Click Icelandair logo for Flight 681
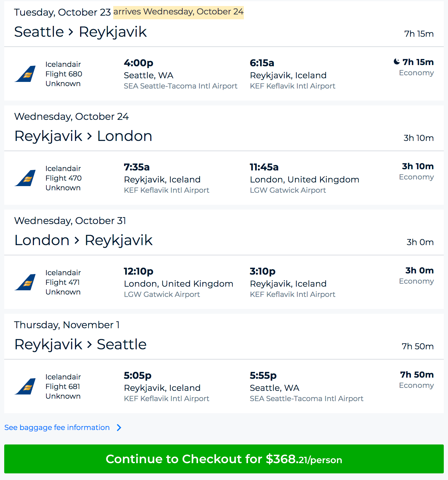This screenshot has width=448, height=480. pos(25,386)
